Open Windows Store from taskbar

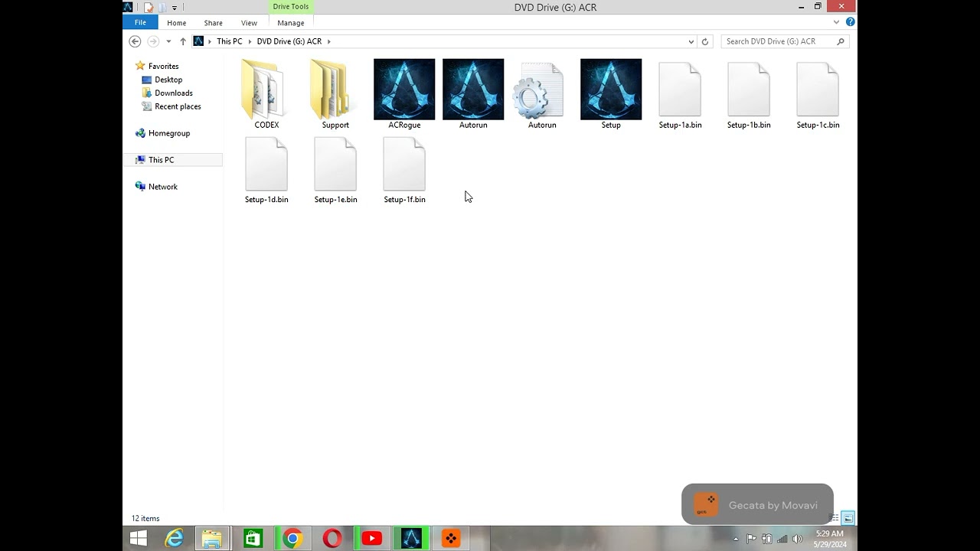coord(253,539)
